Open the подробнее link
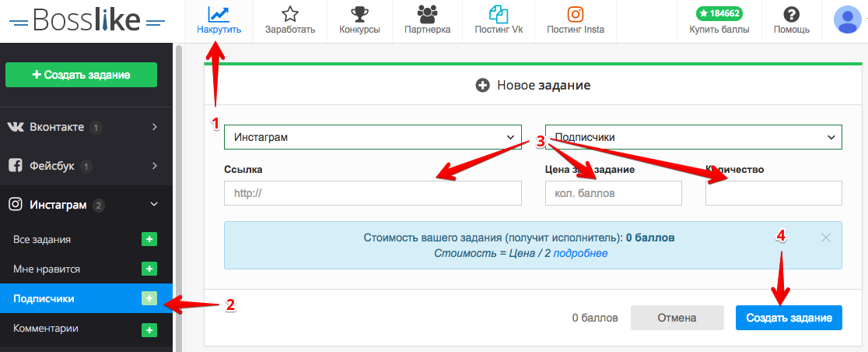Screen dimensions: 868x352 coord(580,253)
